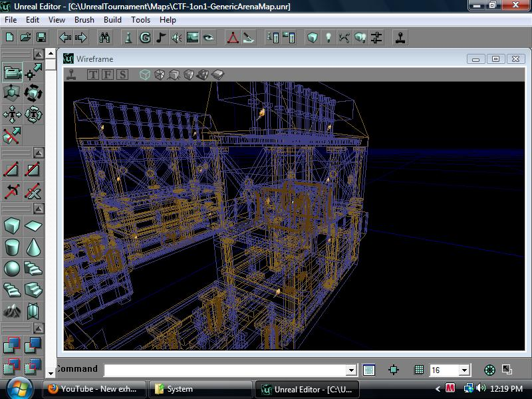The height and width of the screenshot is (399, 532).
Task: Toggle the F button in the Wireframe viewport
Action: [108, 74]
